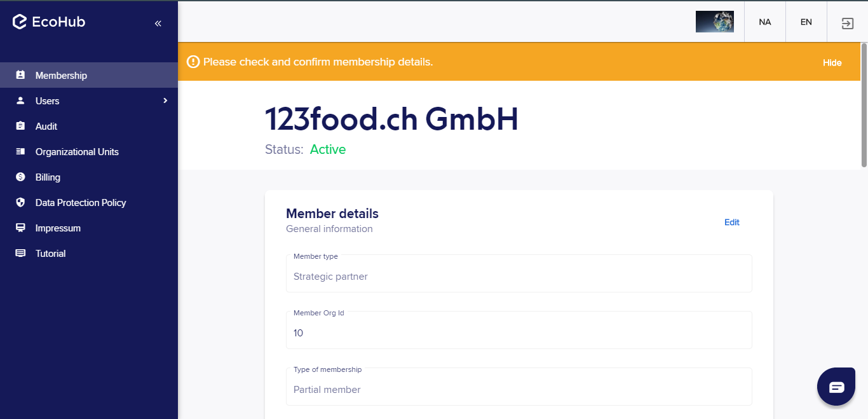Click the Users person icon

20,100
